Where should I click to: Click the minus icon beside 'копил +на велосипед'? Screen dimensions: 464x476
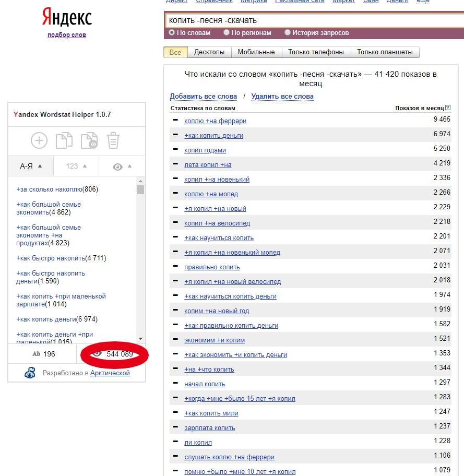tap(175, 222)
